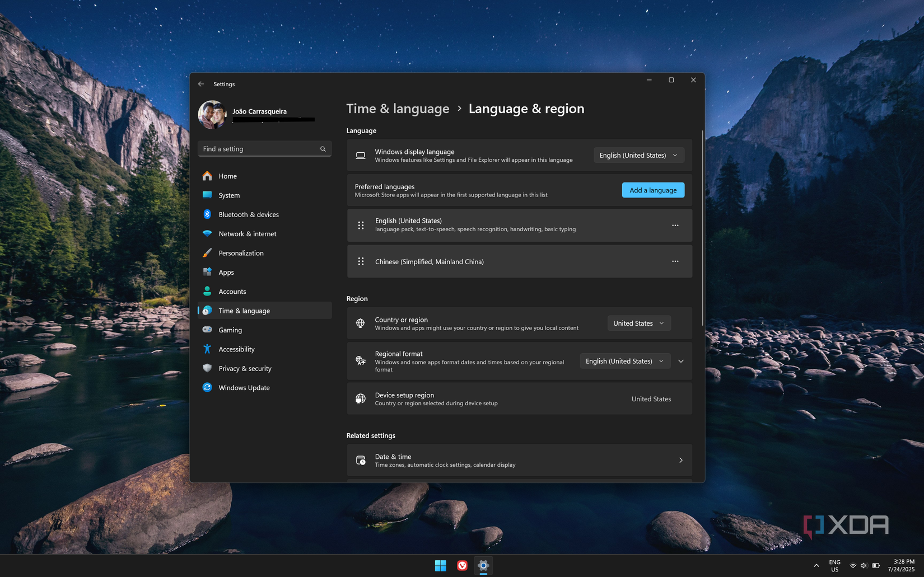Click the Vivaldi browser taskbar icon
This screenshot has width=924, height=577.
[462, 565]
